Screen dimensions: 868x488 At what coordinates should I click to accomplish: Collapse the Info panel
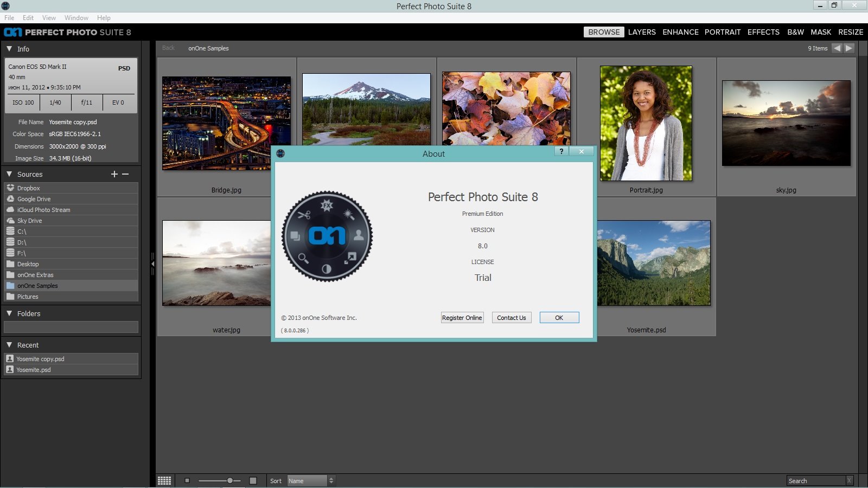coord(9,49)
